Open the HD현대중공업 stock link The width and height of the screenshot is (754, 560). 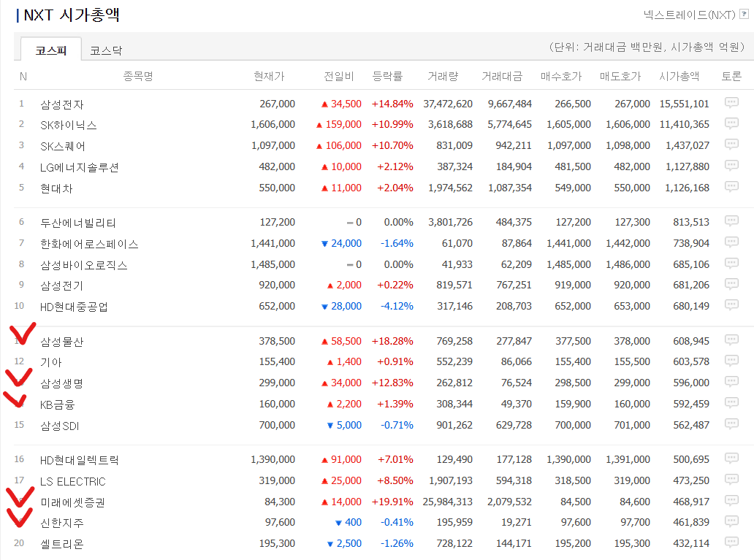click(74, 307)
